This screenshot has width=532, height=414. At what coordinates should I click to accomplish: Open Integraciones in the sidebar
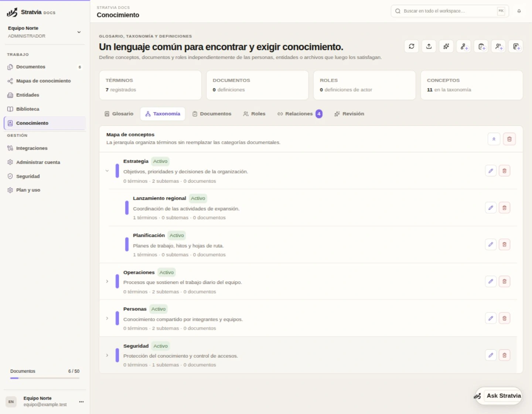tap(45, 148)
